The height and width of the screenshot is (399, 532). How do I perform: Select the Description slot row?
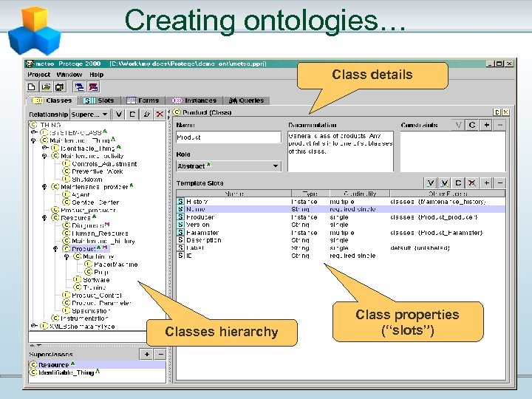[341, 240]
